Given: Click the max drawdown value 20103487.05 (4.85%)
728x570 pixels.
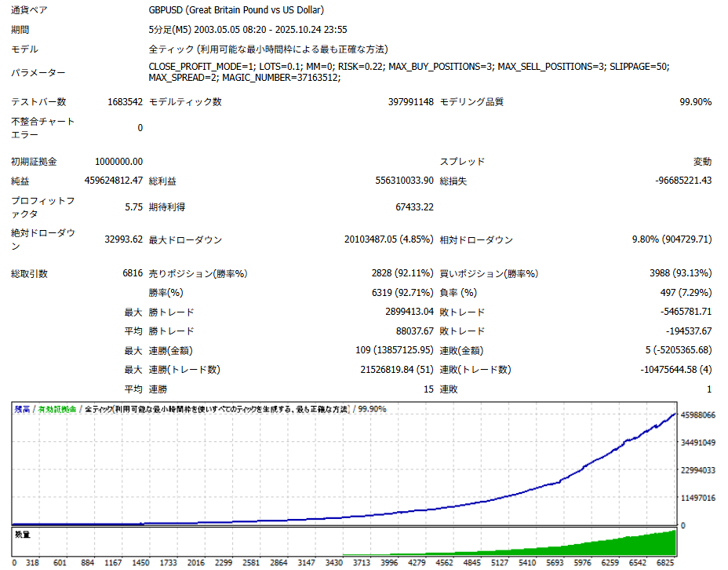Looking at the screenshot, I should coord(388,239).
